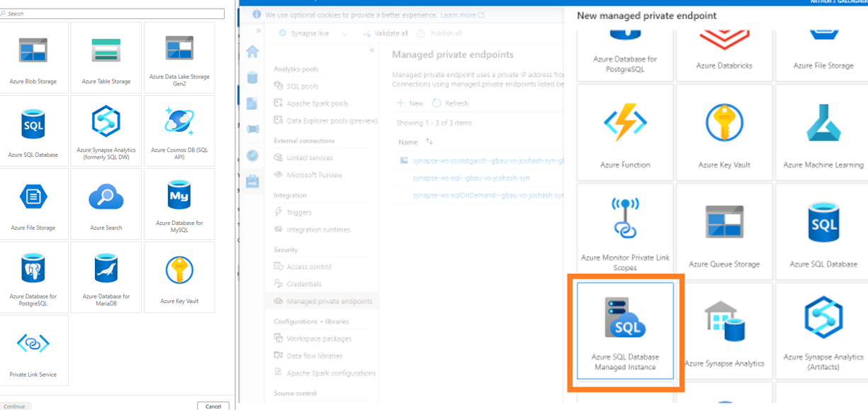
Task: Select Azure SQL Database in endpoint panel
Action: [823, 231]
